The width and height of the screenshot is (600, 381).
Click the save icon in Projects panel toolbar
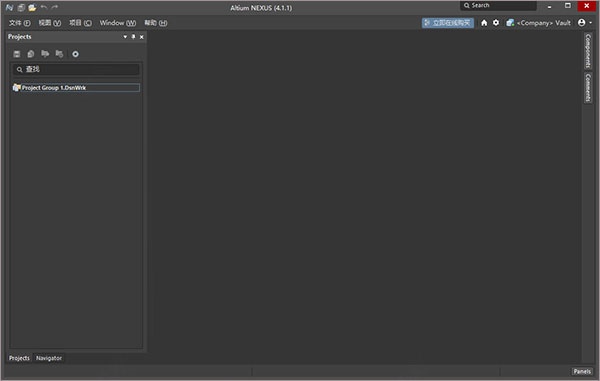17,54
